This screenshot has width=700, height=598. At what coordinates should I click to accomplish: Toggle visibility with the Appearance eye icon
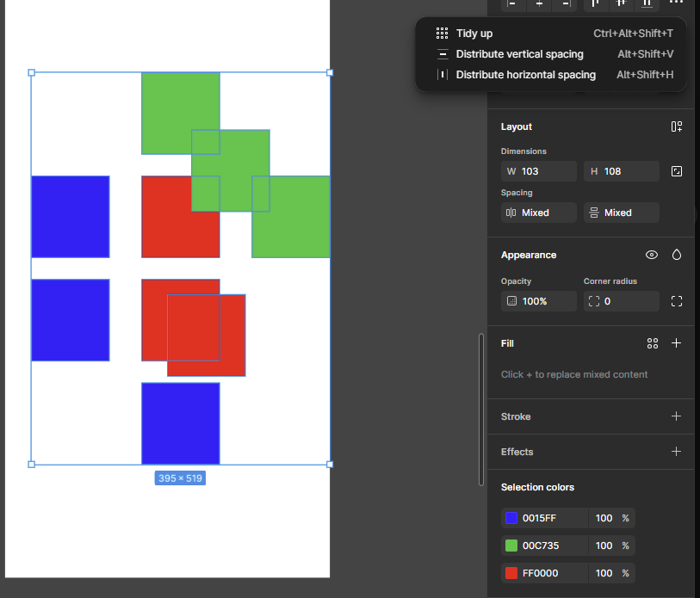point(651,255)
